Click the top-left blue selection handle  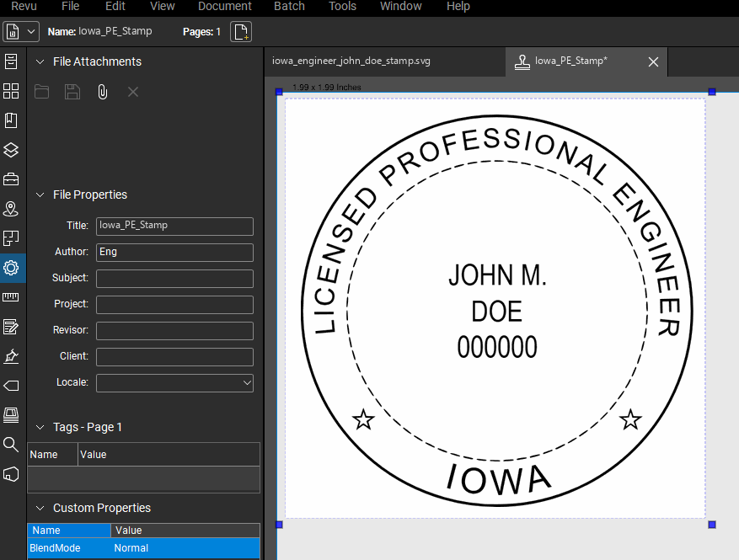pos(279,92)
